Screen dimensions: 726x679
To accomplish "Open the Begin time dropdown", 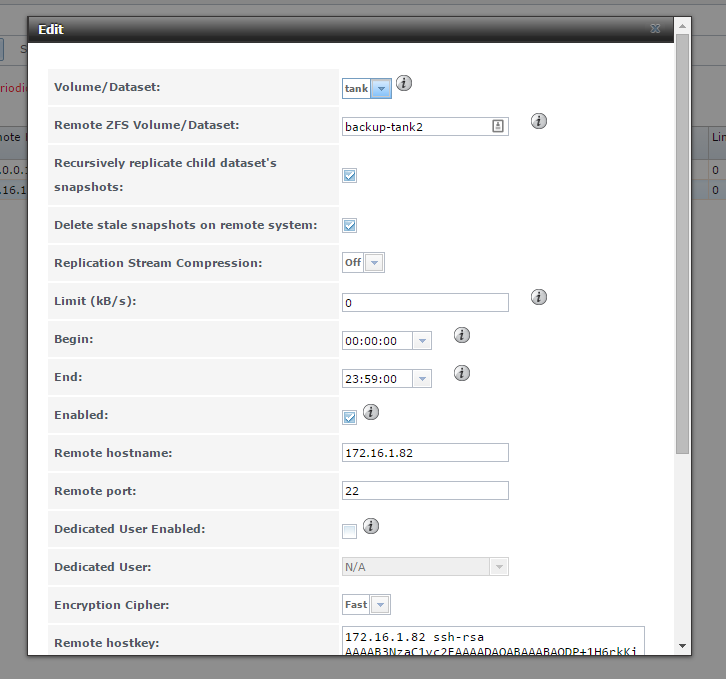I will (x=422, y=341).
